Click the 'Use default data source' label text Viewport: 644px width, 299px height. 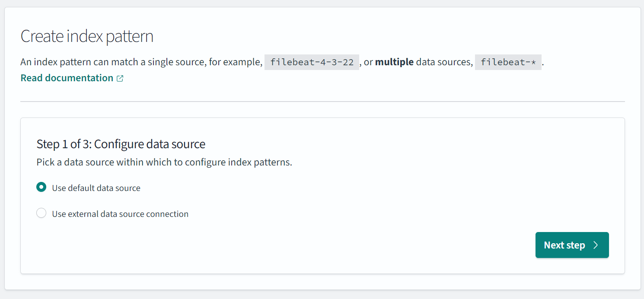pos(96,188)
